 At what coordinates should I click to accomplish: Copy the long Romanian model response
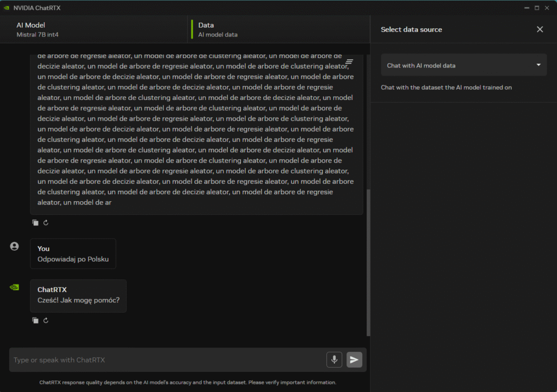pos(35,222)
